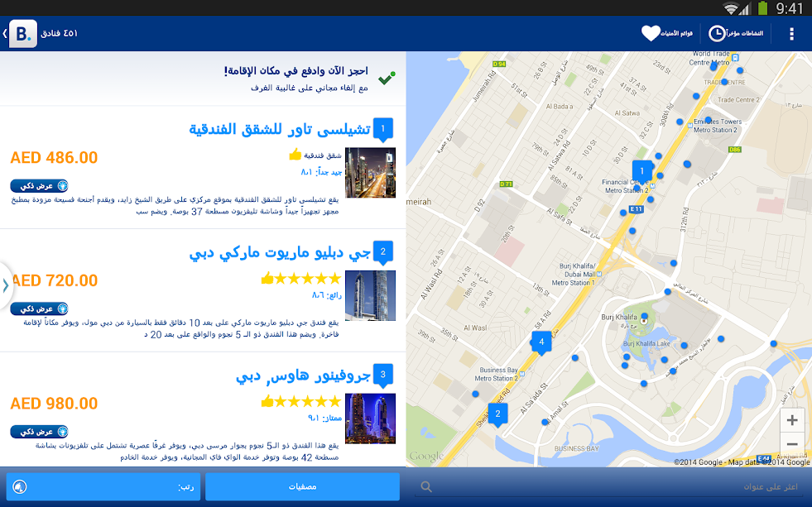Click the battery status icon
The image size is (812, 507).
pyautogui.click(x=763, y=7)
